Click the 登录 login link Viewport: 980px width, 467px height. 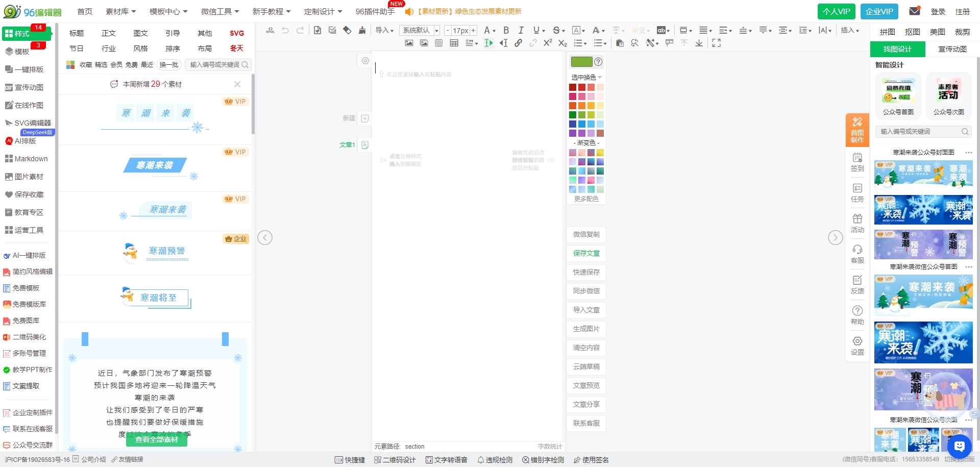click(x=938, y=11)
